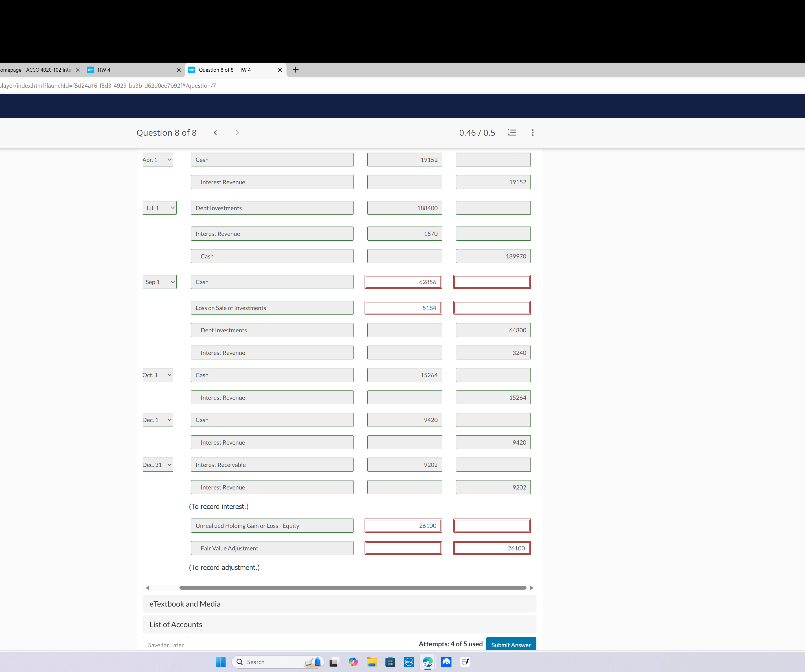Image resolution: width=805 pixels, height=672 pixels.
Task: Click the Submit Answer button
Action: point(511,644)
